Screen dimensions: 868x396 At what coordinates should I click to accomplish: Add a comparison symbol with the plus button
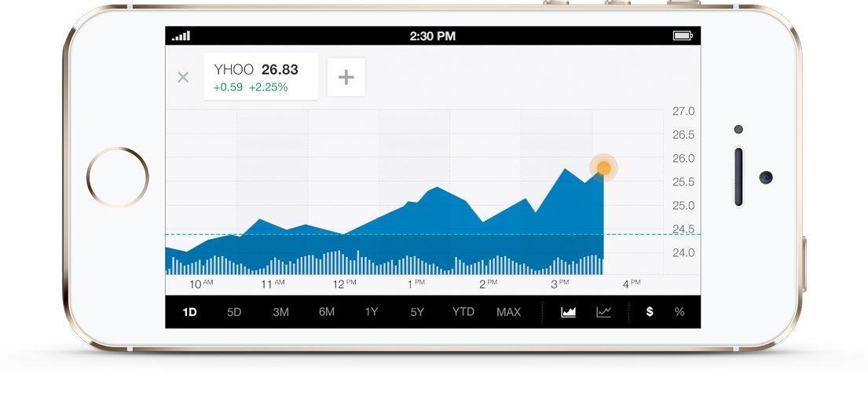tap(346, 77)
